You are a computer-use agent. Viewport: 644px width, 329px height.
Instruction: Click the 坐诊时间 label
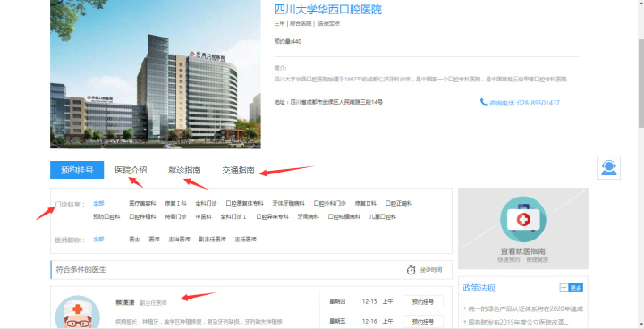(431, 270)
